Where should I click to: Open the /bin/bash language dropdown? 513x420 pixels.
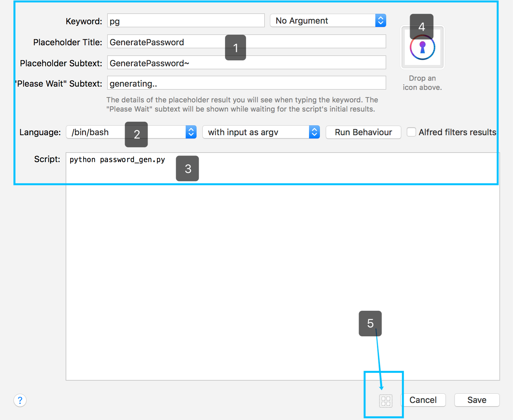click(131, 132)
